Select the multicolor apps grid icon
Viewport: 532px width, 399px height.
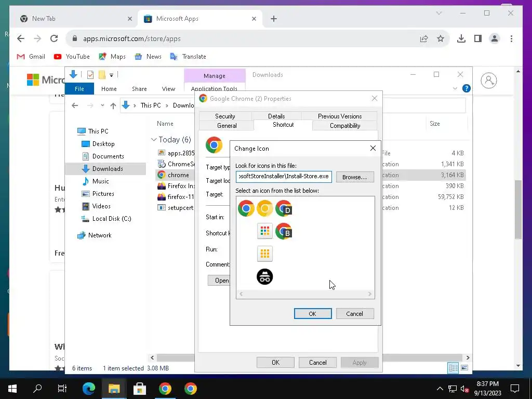tap(264, 231)
